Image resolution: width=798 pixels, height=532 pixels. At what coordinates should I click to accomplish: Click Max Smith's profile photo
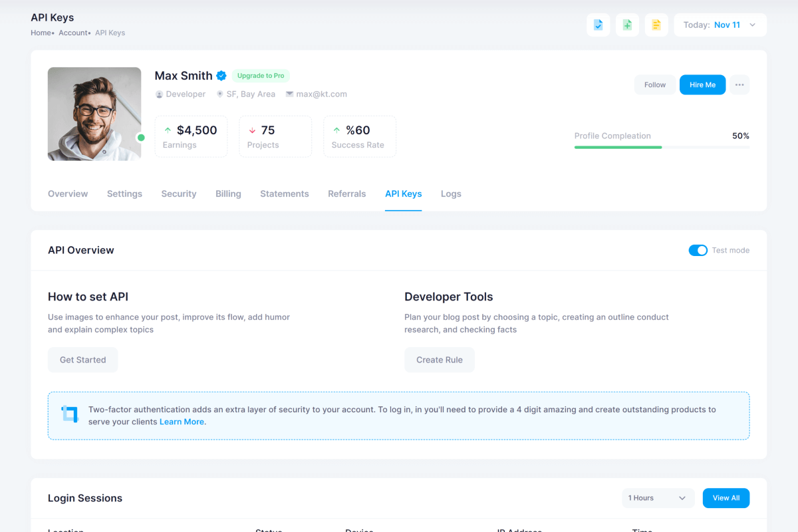(94, 114)
